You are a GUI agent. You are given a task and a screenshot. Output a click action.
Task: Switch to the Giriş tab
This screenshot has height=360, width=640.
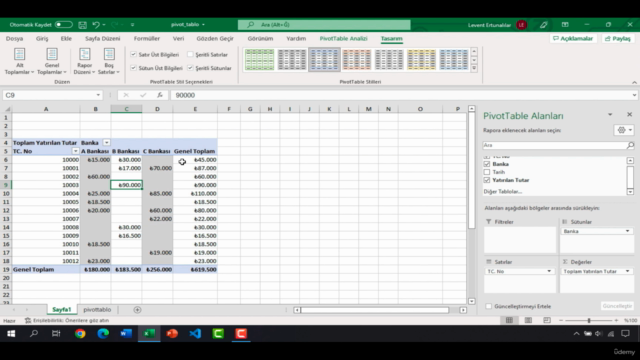tap(42, 38)
